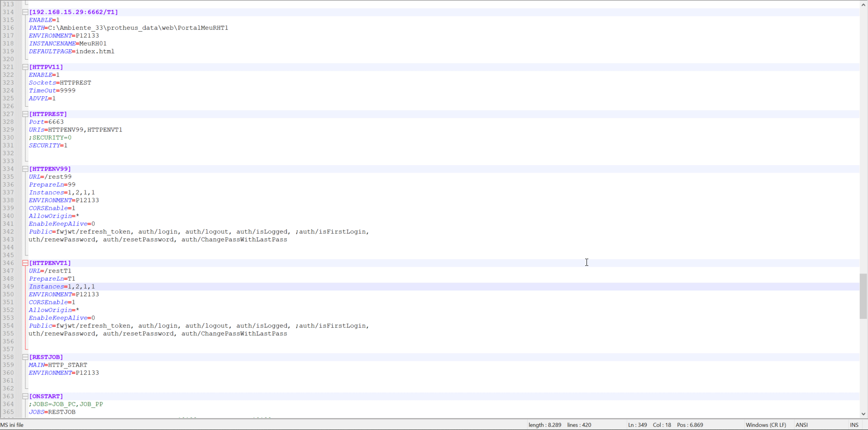Click the [HTTPENV99] section header text

pyautogui.click(x=50, y=169)
